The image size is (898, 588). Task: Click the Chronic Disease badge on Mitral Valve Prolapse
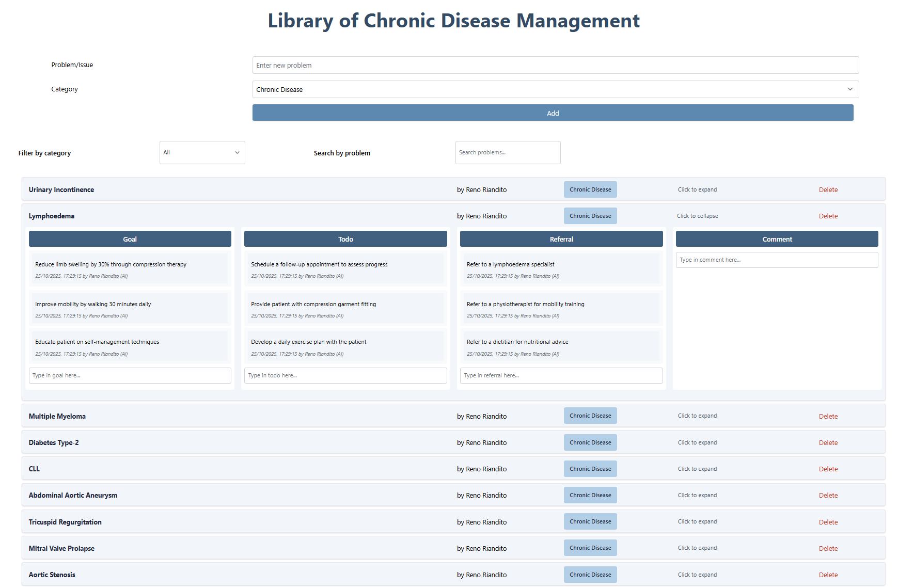pyautogui.click(x=590, y=548)
